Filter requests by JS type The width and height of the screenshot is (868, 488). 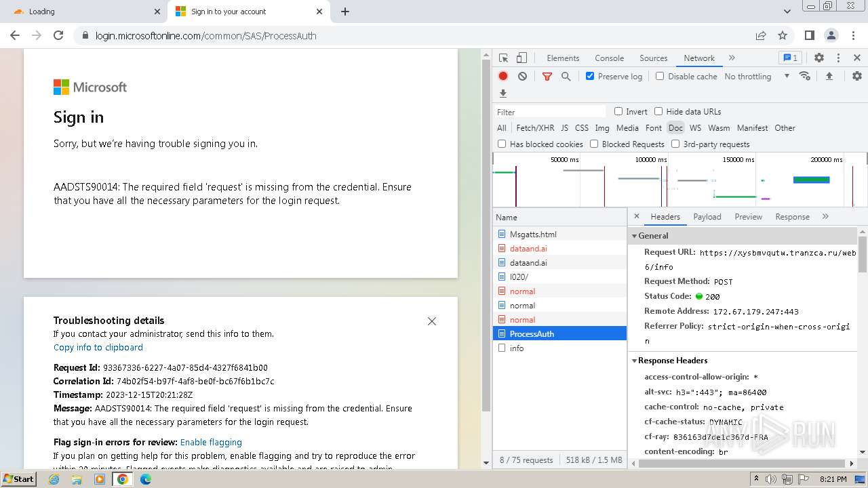pyautogui.click(x=564, y=127)
